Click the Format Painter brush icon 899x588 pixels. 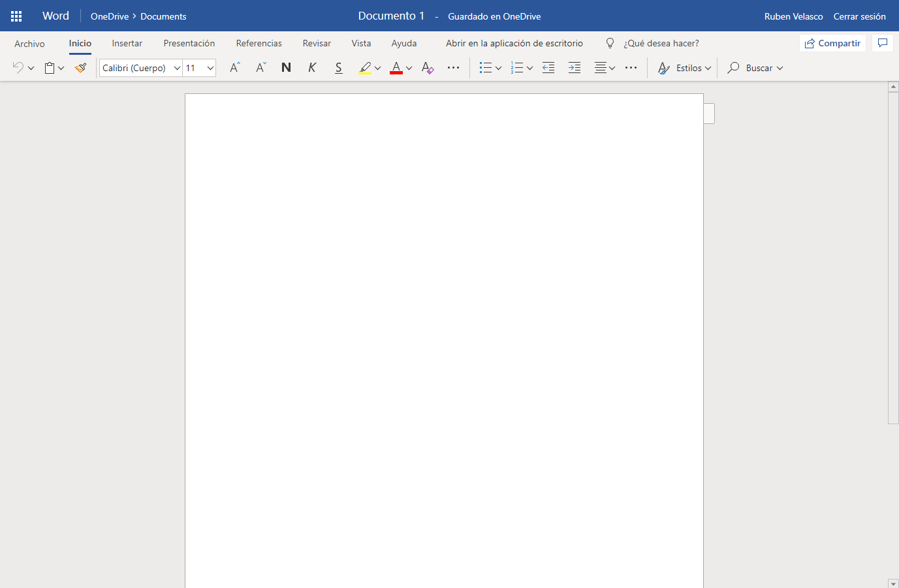coord(81,68)
